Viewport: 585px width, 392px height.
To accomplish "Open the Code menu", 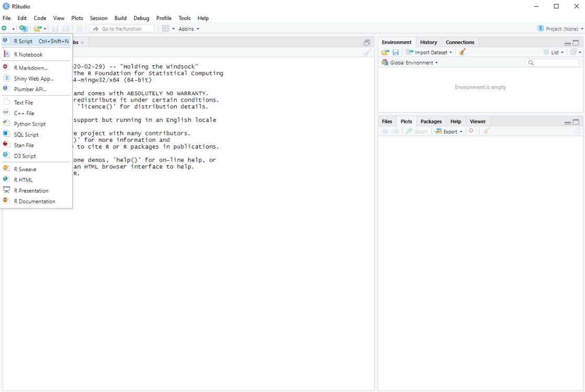I will (40, 18).
